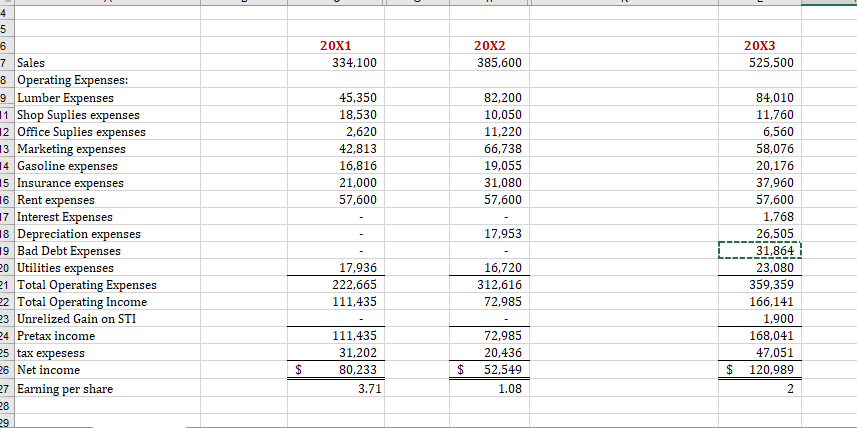857x428 pixels.
Task: Select the 20X3 column header cell
Action: click(x=759, y=45)
